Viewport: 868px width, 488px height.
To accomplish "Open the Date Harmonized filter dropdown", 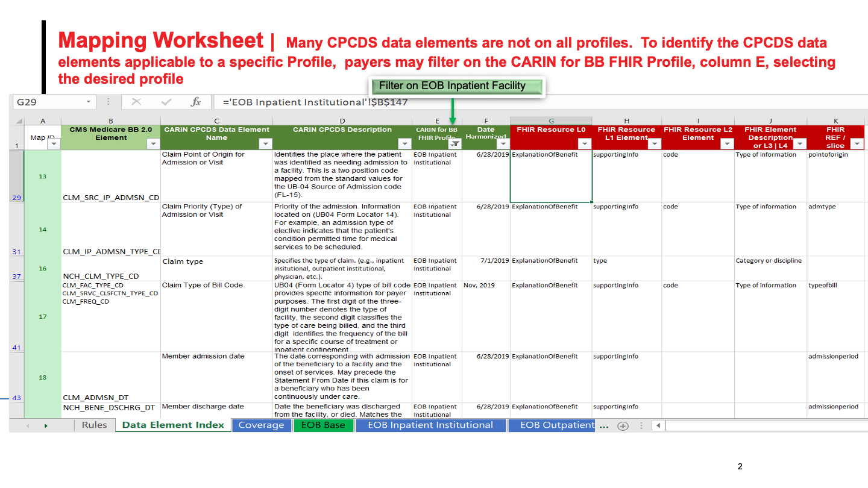I will pos(502,143).
